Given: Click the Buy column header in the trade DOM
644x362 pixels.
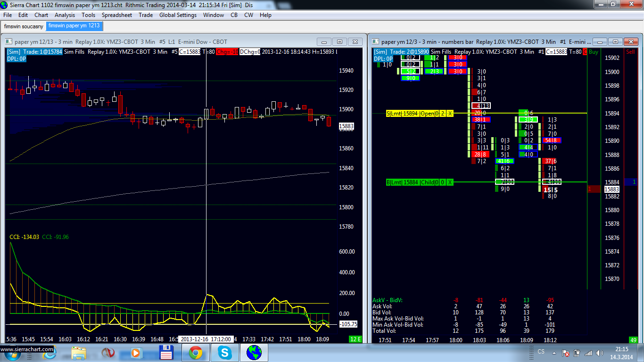Looking at the screenshot, I should tap(594, 52).
